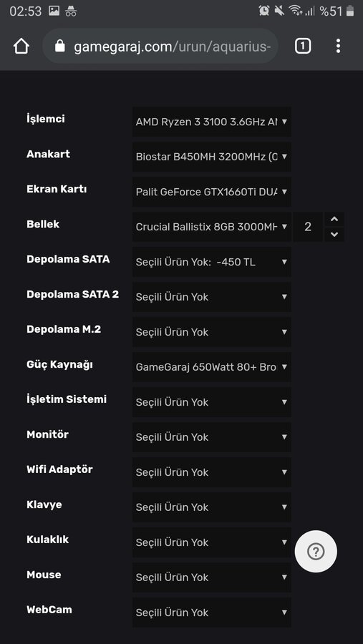Open the Ekran Kartı Palit GeForce dropdown
This screenshot has height=644, width=363.
(x=212, y=192)
